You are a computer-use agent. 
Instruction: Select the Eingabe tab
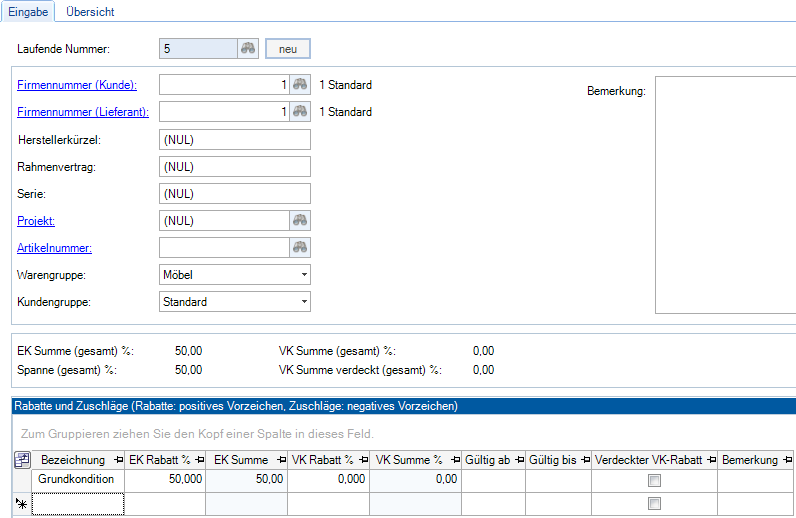29,12
